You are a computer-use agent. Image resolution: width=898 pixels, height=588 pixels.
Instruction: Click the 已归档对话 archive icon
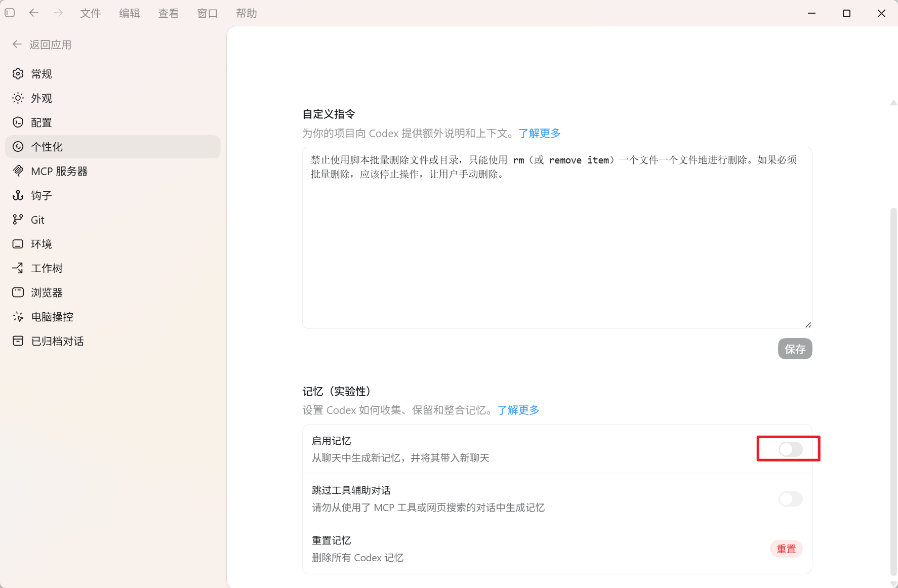(18, 341)
